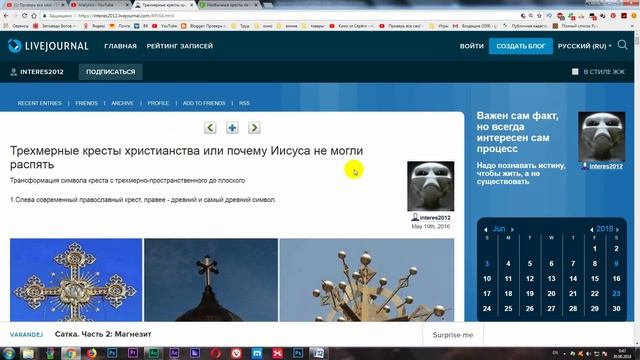Viewport: 640px width, 360px height.
Task: Open Adobe Audition from taskbar
Action: click(153, 353)
